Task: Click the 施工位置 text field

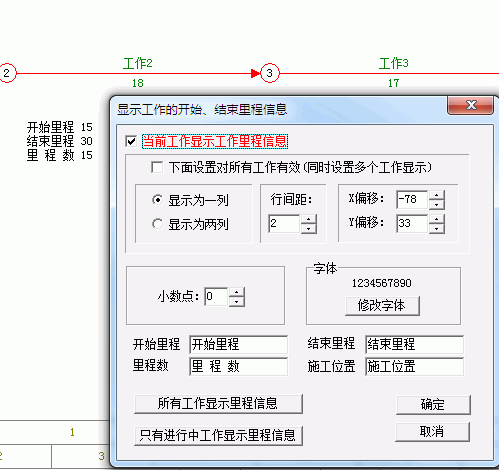Action: tap(414, 366)
